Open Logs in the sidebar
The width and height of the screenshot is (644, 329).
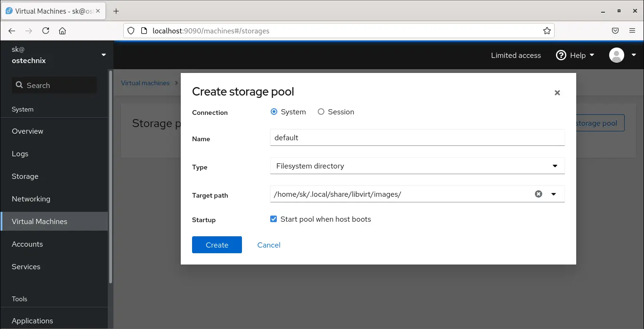click(x=54, y=154)
